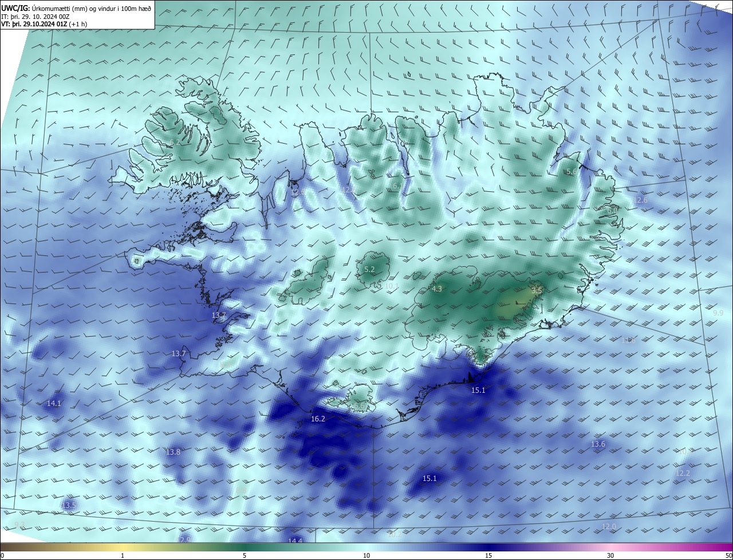Click the 'UWC/IG:' label in header box
733x560 pixels.
click(x=15, y=9)
